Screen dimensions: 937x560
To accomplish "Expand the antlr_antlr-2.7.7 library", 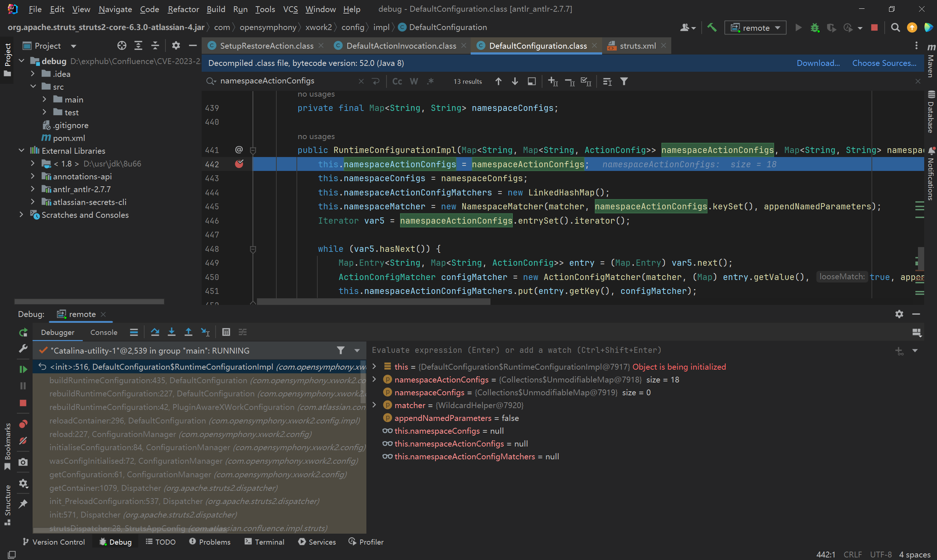I will tap(33, 189).
